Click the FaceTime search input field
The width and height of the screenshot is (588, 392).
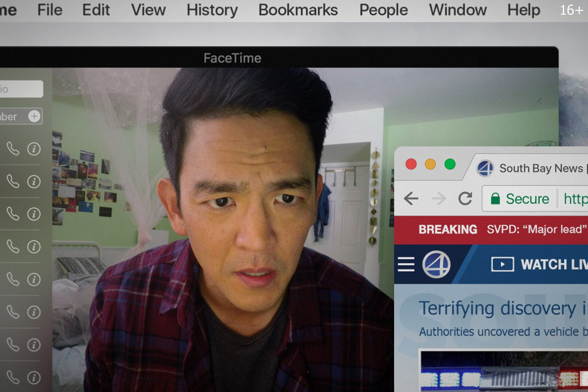click(21, 89)
